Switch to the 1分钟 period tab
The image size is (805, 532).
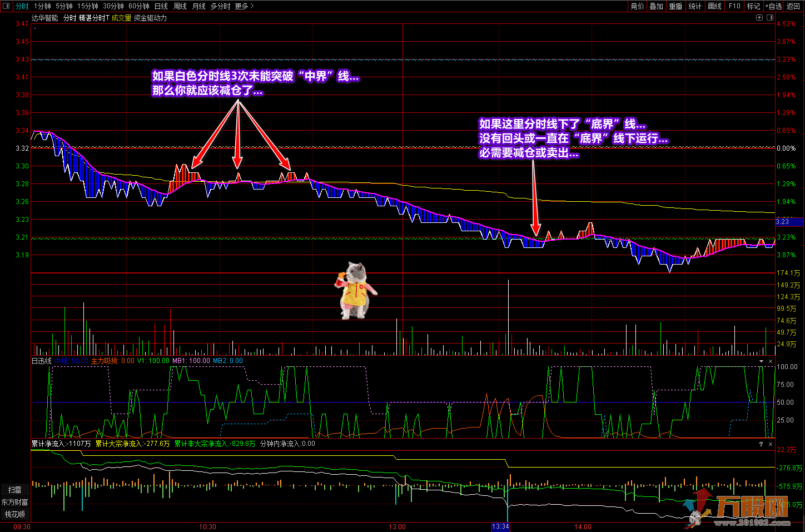[42, 6]
